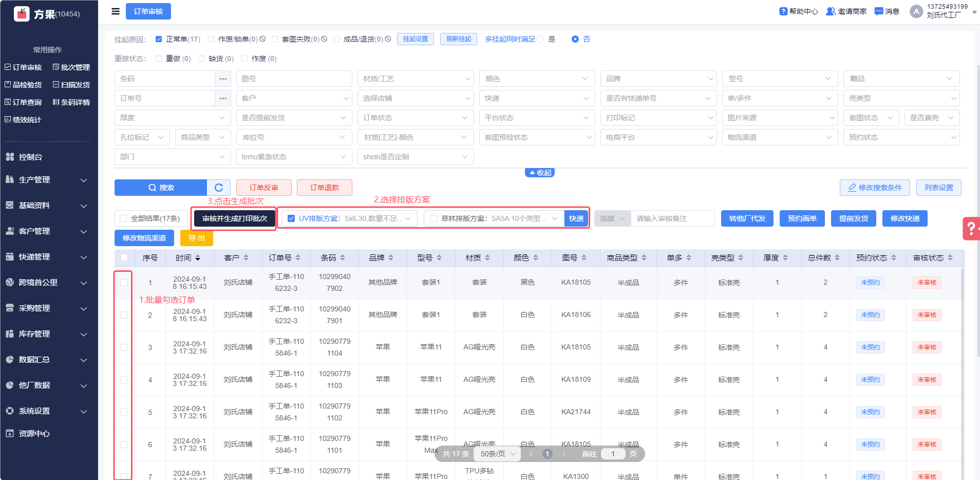
Task: Uncheck the UV layout scheme checkbox
Action: [x=291, y=218]
